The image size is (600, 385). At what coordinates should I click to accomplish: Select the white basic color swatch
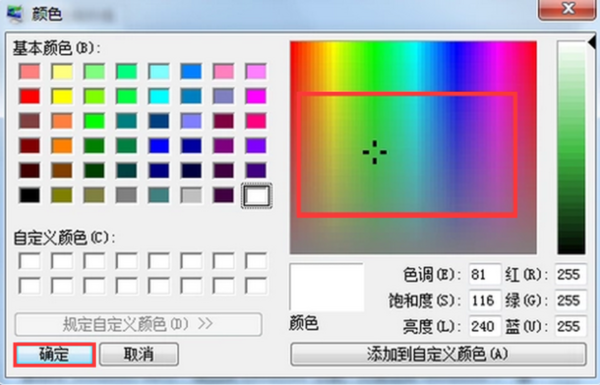[x=256, y=196]
